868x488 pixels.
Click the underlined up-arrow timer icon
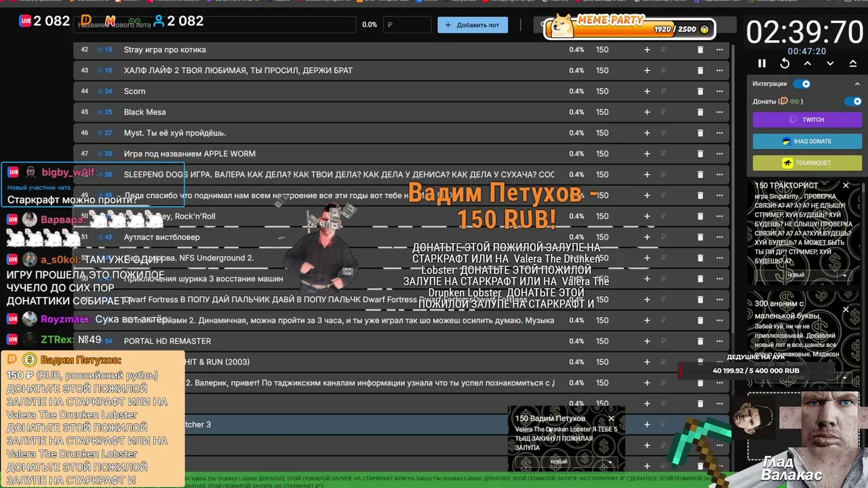pos(853,63)
